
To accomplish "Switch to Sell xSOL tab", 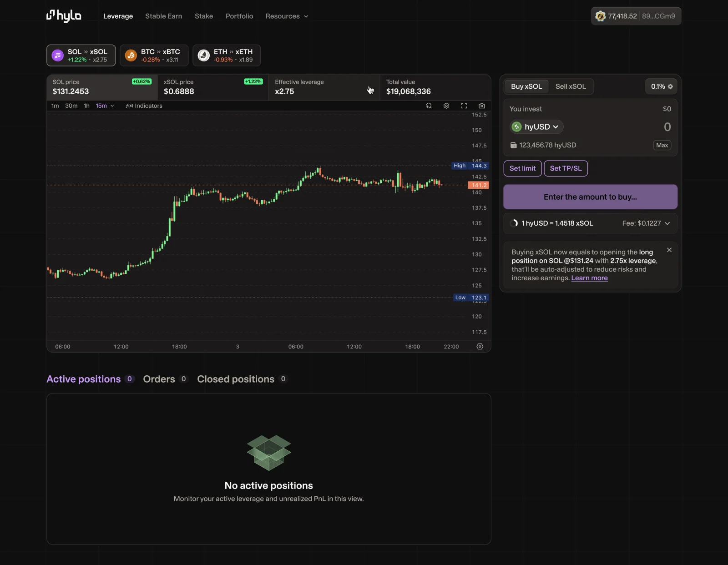I will coord(571,86).
